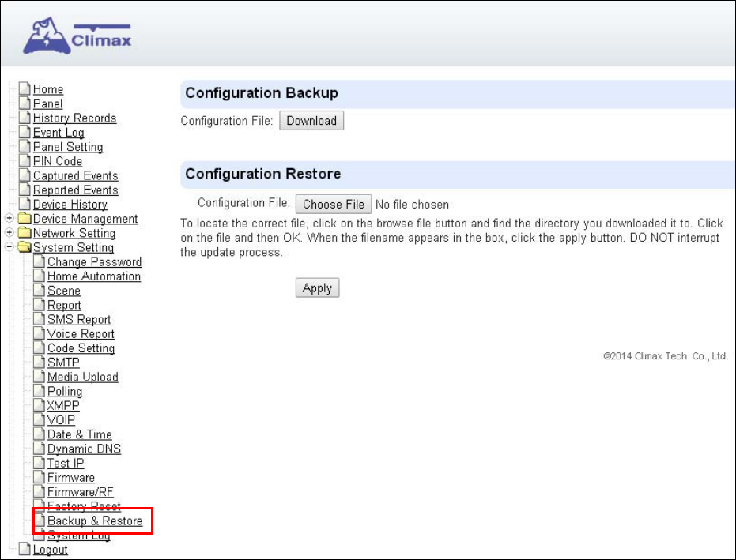Click the page icon beside Panel Setting
Viewport: 736px width, 560px height.
[x=25, y=146]
